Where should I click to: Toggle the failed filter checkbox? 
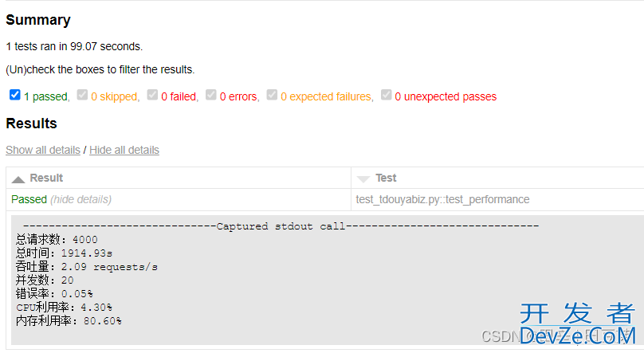tap(152, 95)
